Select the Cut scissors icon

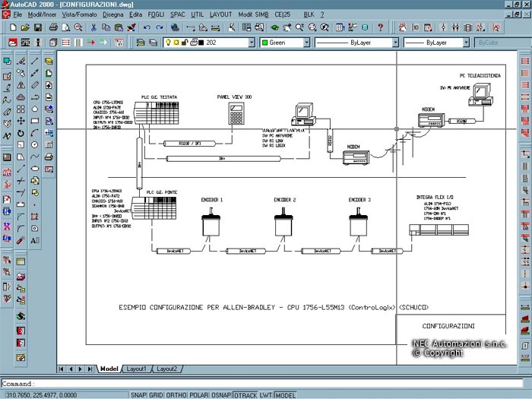point(93,27)
